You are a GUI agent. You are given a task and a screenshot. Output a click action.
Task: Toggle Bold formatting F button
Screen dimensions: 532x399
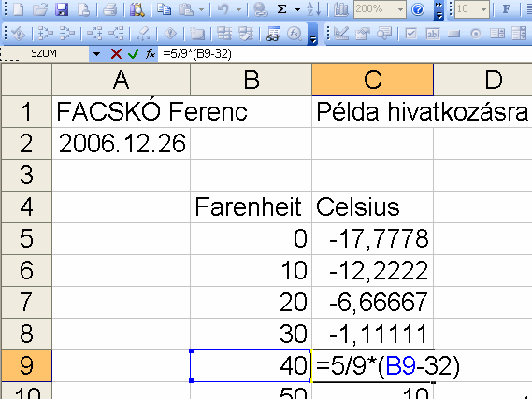(506, 9)
